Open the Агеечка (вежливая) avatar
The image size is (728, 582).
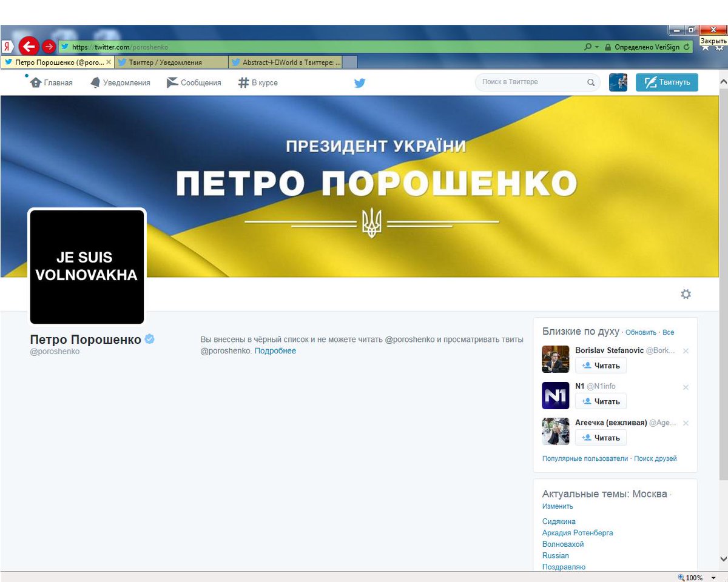[555, 432]
